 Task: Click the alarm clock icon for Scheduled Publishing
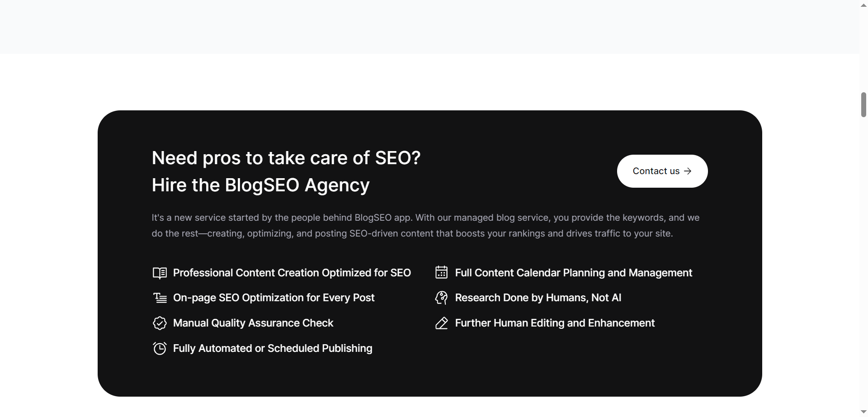160,348
